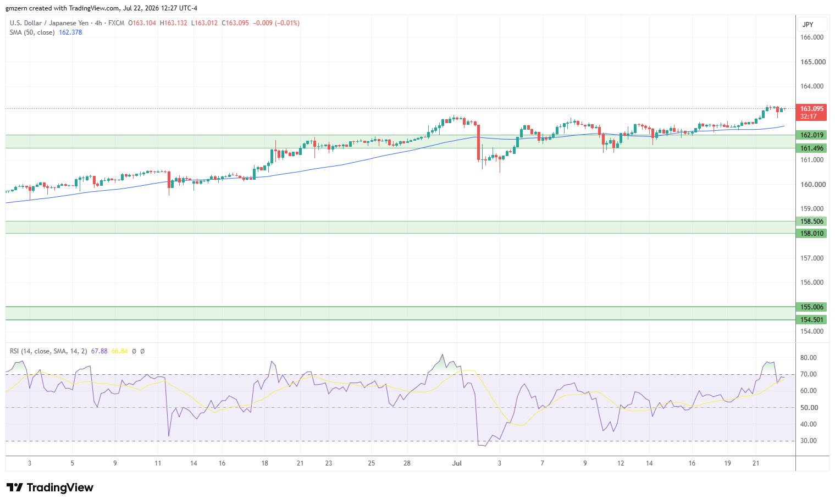Click the 19 date label on time axis
835x504 pixels.
[727, 463]
